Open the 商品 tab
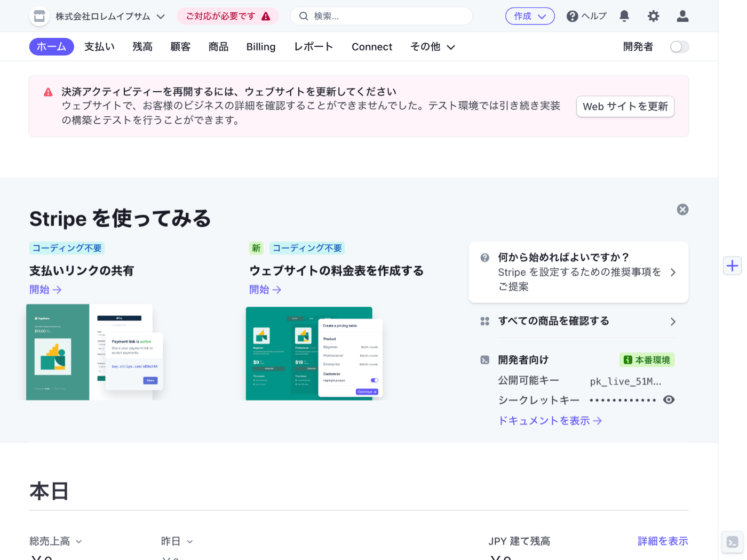Viewport: 747px width, 560px height. click(218, 46)
